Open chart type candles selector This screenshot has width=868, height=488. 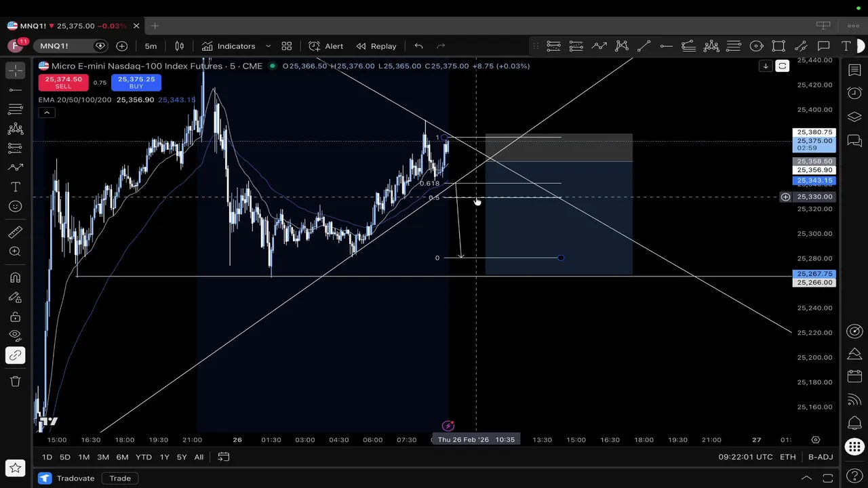[180, 46]
